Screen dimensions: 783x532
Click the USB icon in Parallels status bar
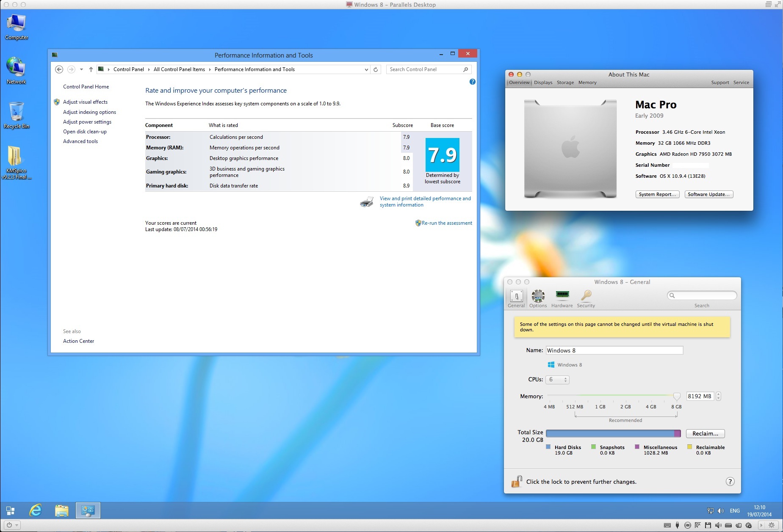point(677,525)
